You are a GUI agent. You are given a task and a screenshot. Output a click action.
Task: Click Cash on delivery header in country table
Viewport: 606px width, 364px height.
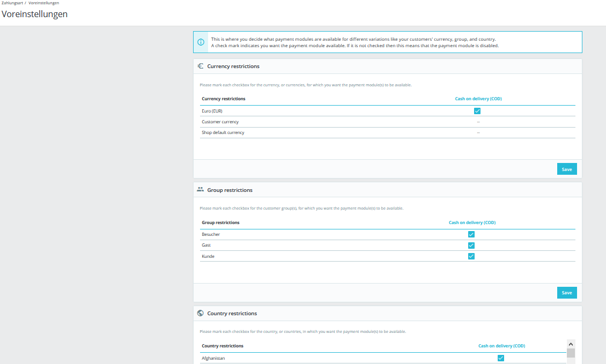tap(501, 346)
